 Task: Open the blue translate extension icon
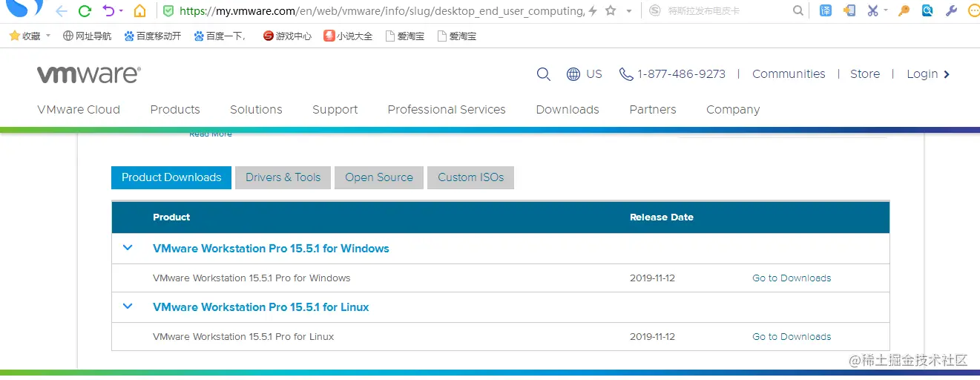(x=826, y=11)
